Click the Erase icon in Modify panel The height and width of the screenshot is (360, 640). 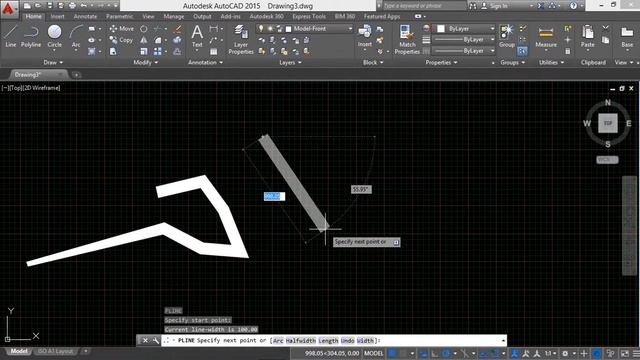click(x=178, y=29)
